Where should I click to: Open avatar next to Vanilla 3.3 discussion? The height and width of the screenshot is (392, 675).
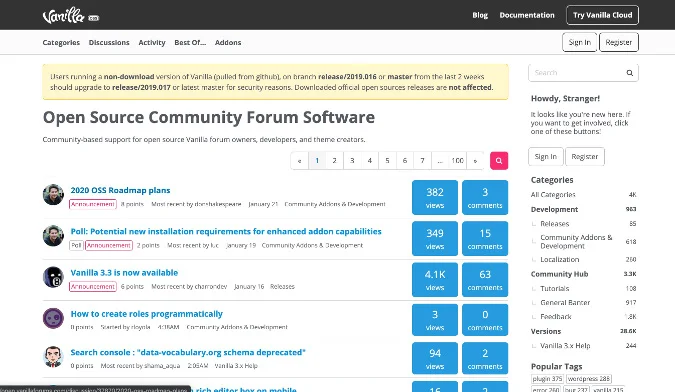pos(53,277)
